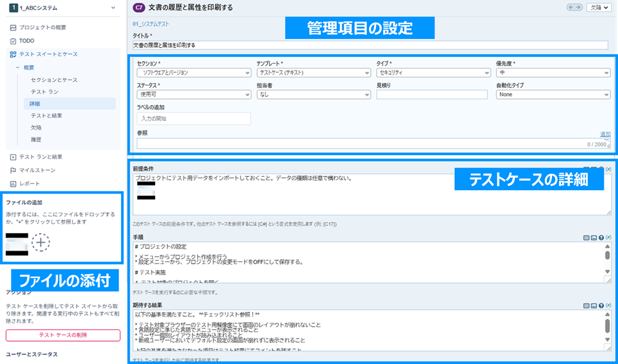Click the 期待する結果 scrollbar thumb
Image resolution: width=618 pixels, height=364 pixels.
pos(607,326)
